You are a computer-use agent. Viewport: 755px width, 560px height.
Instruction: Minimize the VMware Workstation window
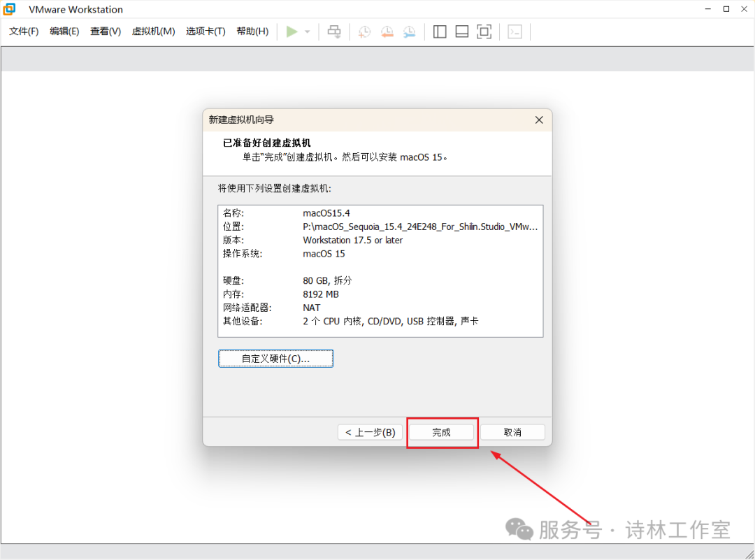707,9
